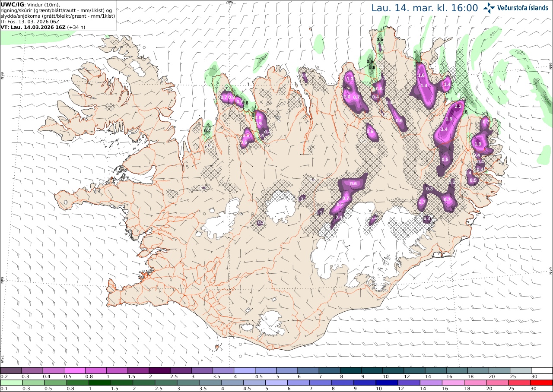Pick the first snow swatch labeled 0.2
Image resolution: width=553 pixels, height=392 pixels.
tap(11, 370)
